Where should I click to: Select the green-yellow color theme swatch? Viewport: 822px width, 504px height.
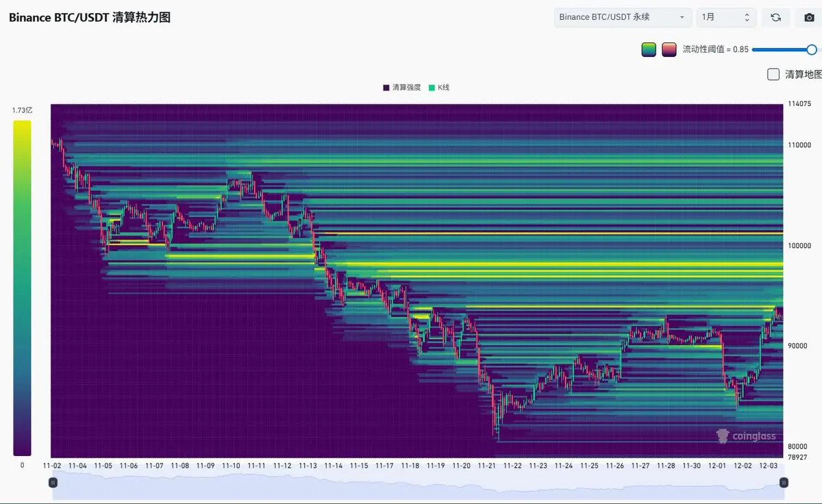(x=649, y=49)
